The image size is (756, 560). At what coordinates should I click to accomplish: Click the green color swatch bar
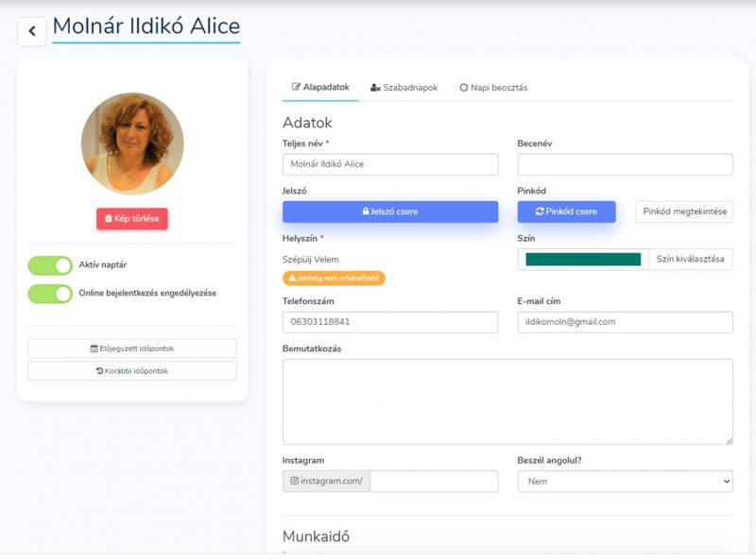pos(583,259)
